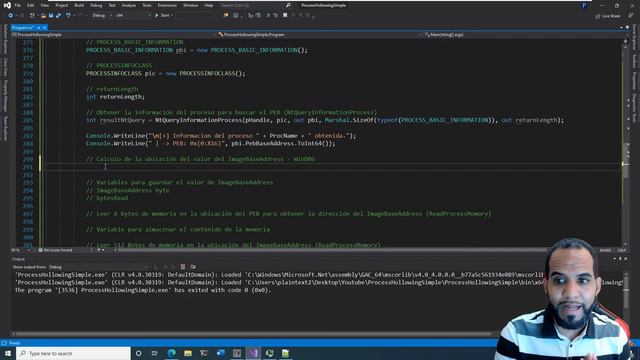
Task: Click the Visual Studio taskbar icon
Action: [253, 353]
